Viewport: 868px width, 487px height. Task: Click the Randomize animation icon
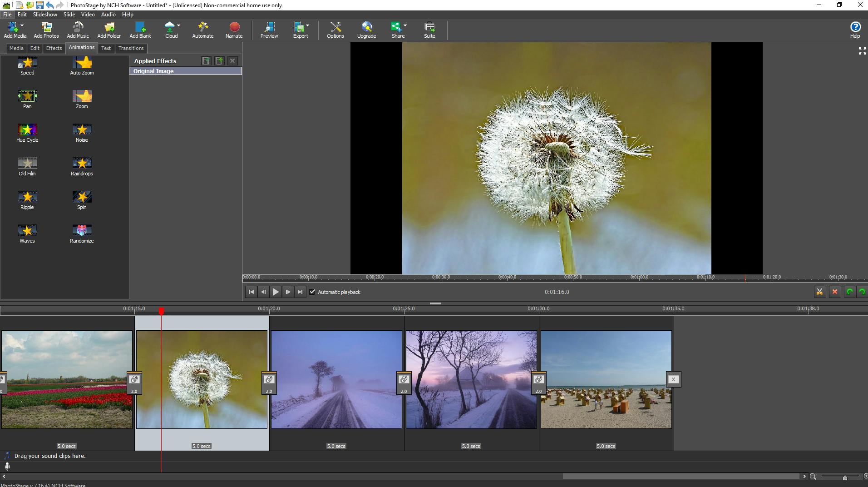[82, 231]
